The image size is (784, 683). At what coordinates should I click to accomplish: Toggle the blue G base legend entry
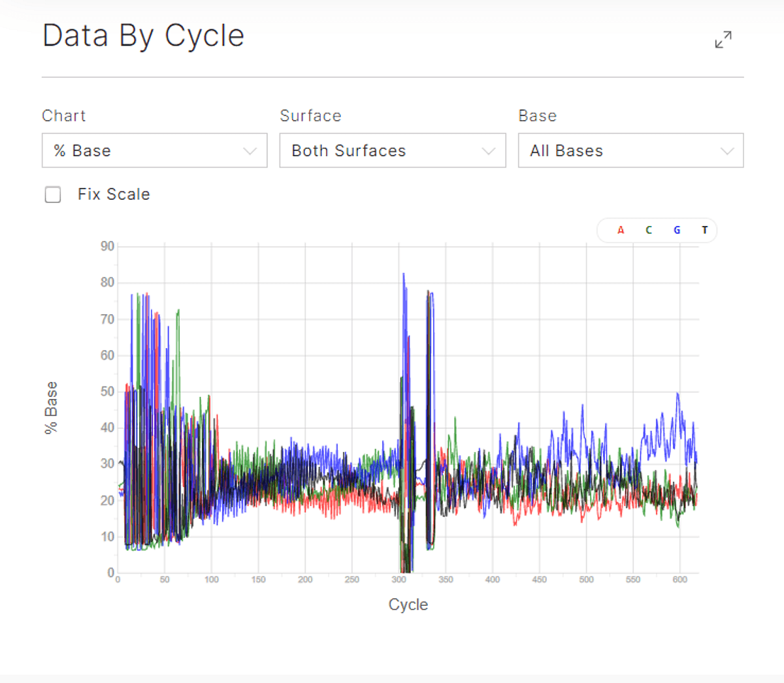coord(677,230)
